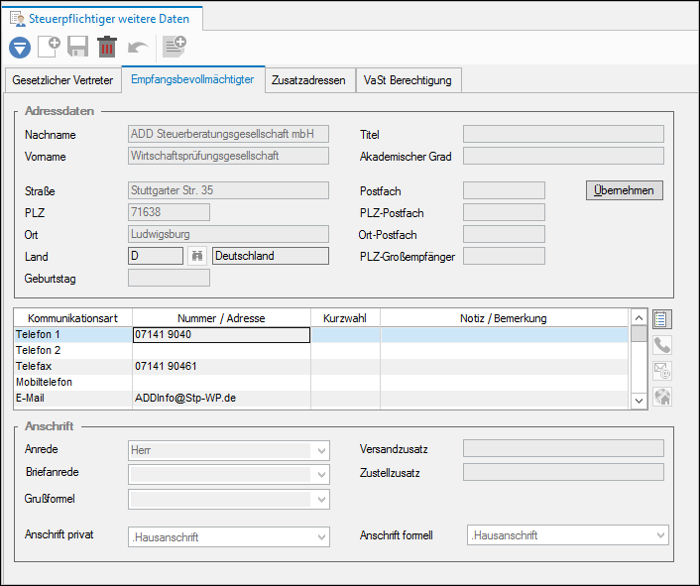
Task: Expand the Anrede dropdown
Action: 321,450
